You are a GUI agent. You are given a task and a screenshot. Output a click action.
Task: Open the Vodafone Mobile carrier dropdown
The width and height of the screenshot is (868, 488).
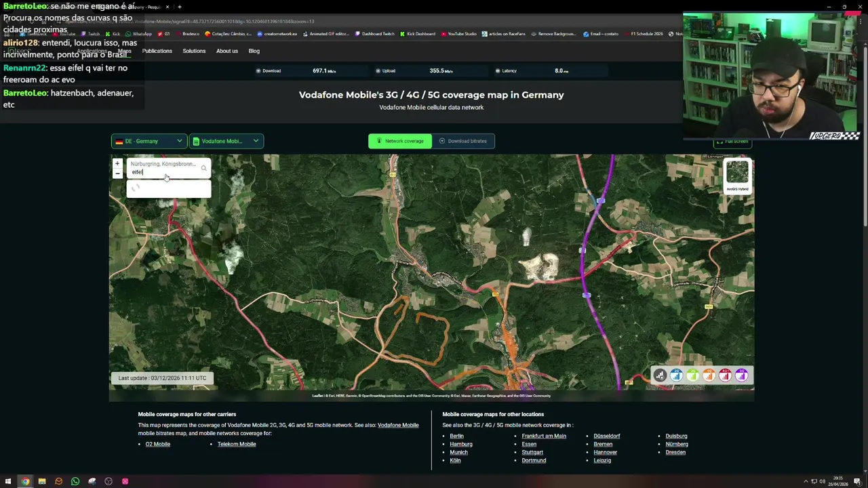coord(226,141)
